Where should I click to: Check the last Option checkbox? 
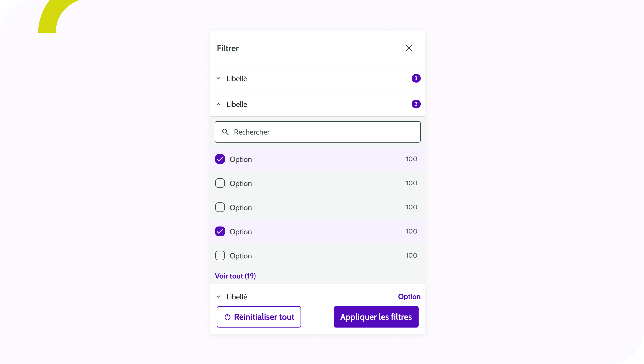220,255
